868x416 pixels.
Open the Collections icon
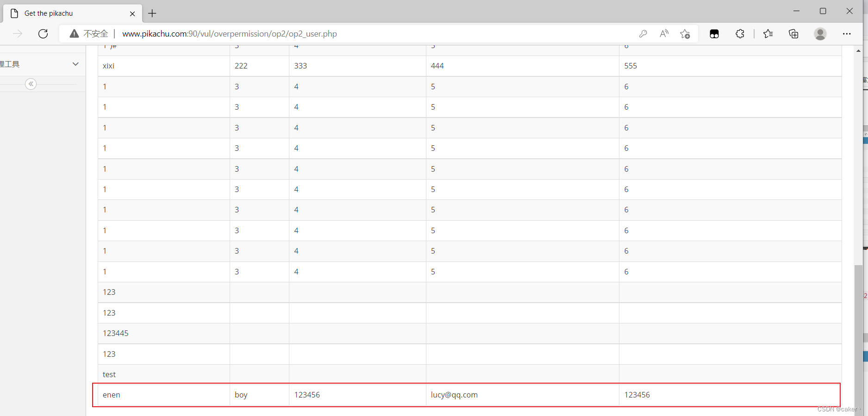click(793, 34)
